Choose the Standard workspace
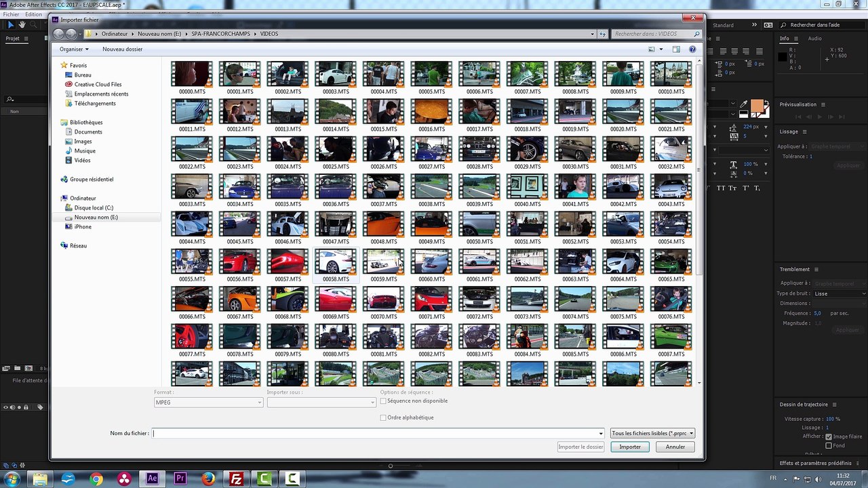Image resolution: width=868 pixels, height=488 pixels. (x=723, y=25)
